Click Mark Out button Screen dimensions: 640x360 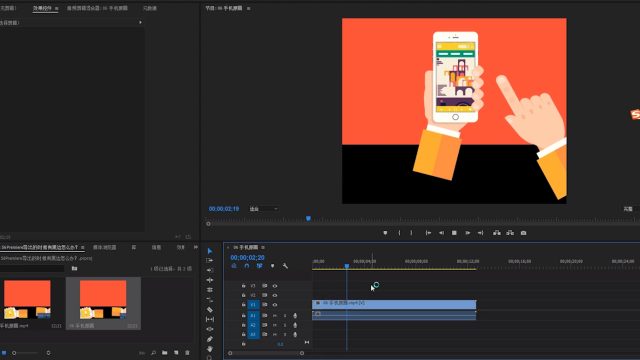411,233
